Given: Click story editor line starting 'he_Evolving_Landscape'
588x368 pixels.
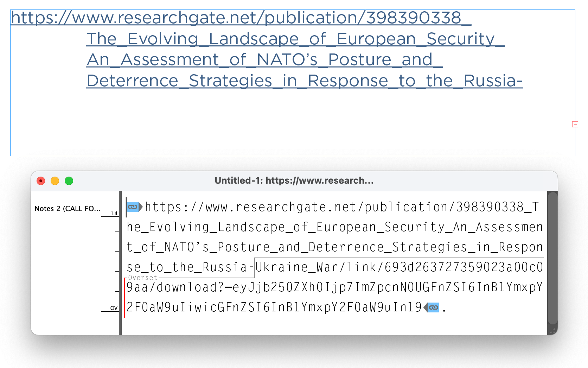Looking at the screenshot, I should click(x=335, y=227).
